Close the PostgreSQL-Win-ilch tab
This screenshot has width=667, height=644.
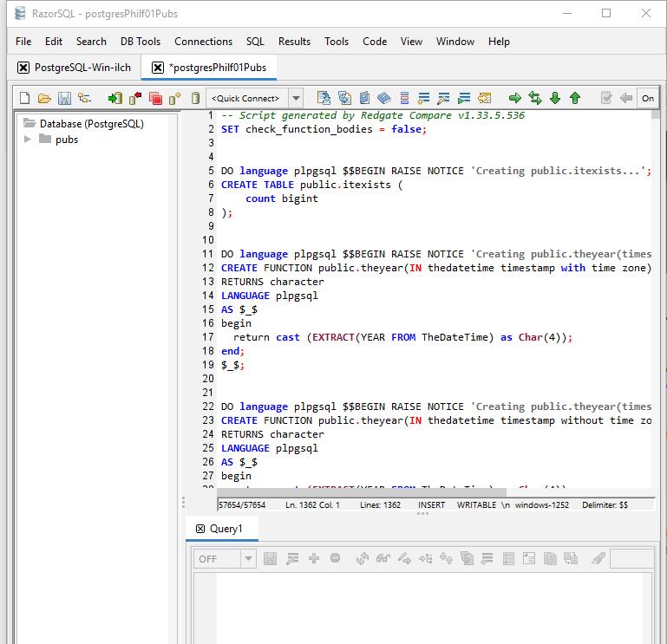pyautogui.click(x=23, y=68)
